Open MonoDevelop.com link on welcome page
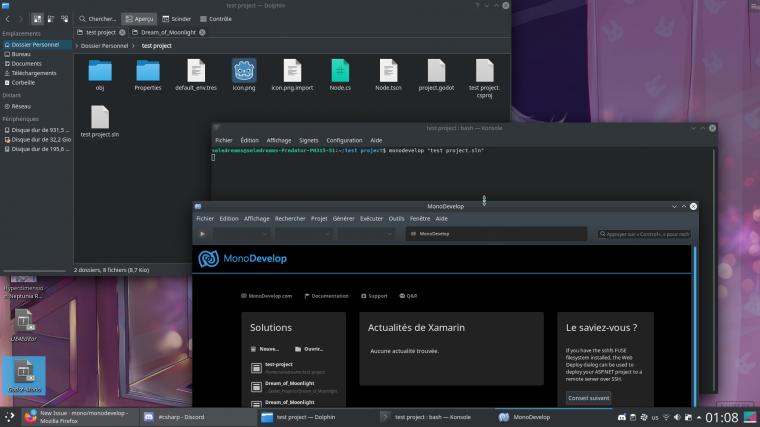760x427 pixels. [267, 296]
